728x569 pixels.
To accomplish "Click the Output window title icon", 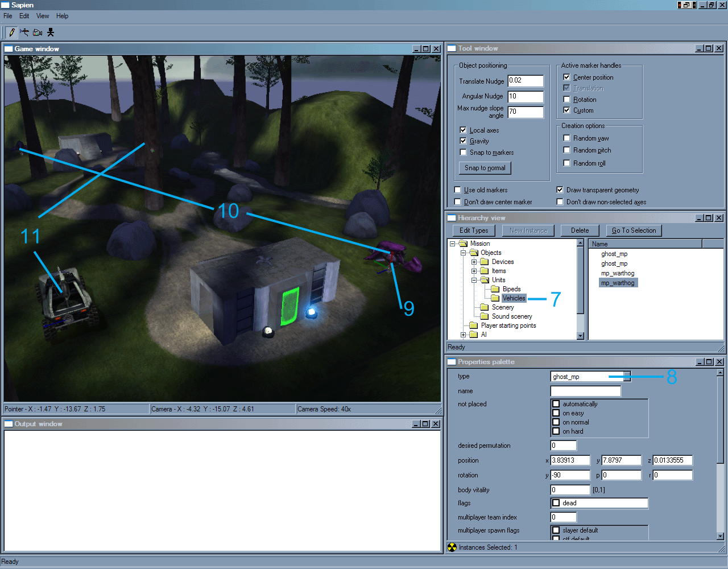I will point(9,424).
